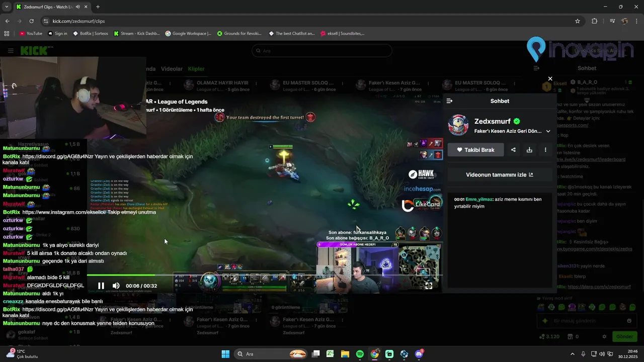
Task: Collapse the clip Sohbet panel icon
Action: click(449, 101)
